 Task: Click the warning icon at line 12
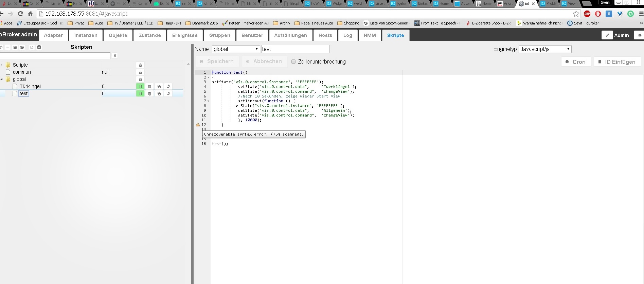coord(198,125)
